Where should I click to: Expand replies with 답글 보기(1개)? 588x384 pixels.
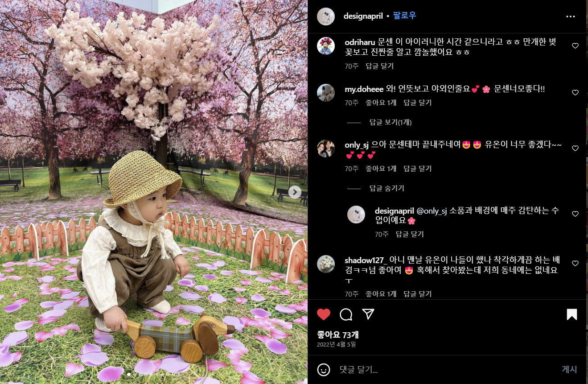[x=391, y=122]
